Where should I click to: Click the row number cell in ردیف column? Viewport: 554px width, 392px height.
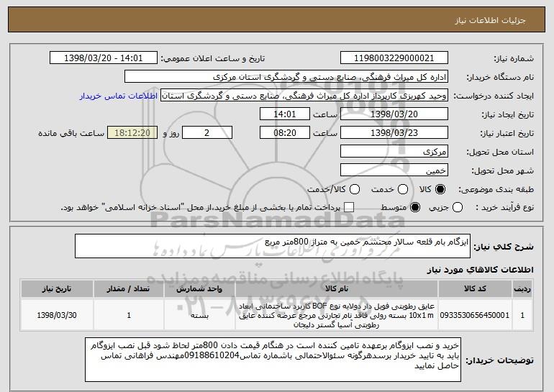pyautogui.click(x=522, y=315)
